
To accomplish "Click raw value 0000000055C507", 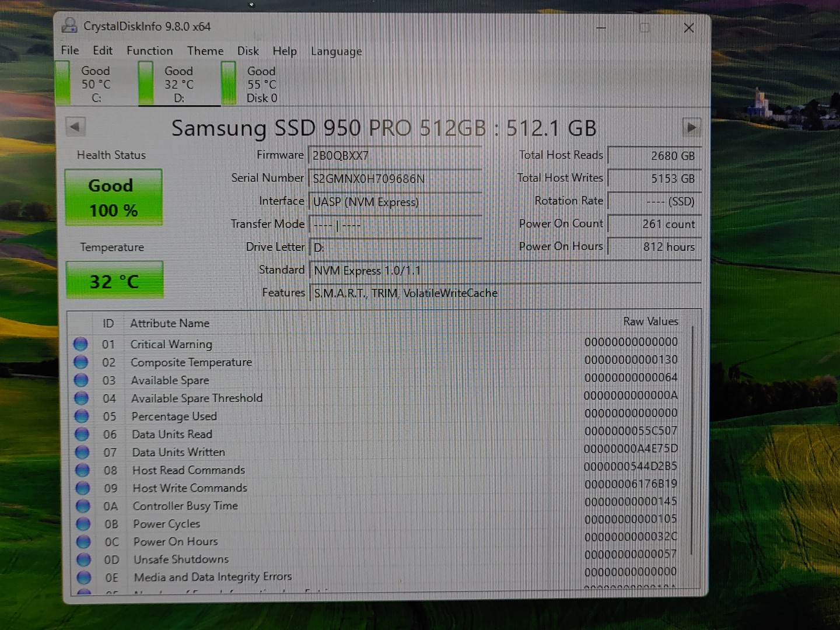I will pyautogui.click(x=631, y=430).
